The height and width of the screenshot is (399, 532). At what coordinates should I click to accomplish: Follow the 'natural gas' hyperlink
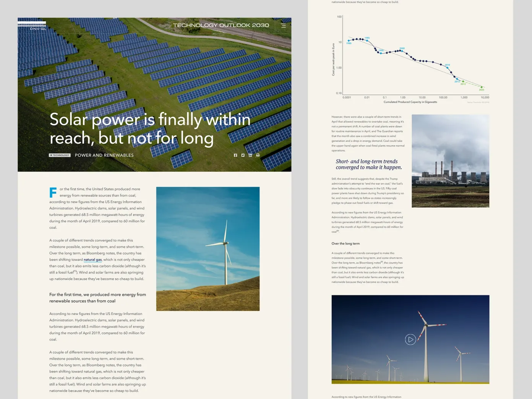click(93, 260)
